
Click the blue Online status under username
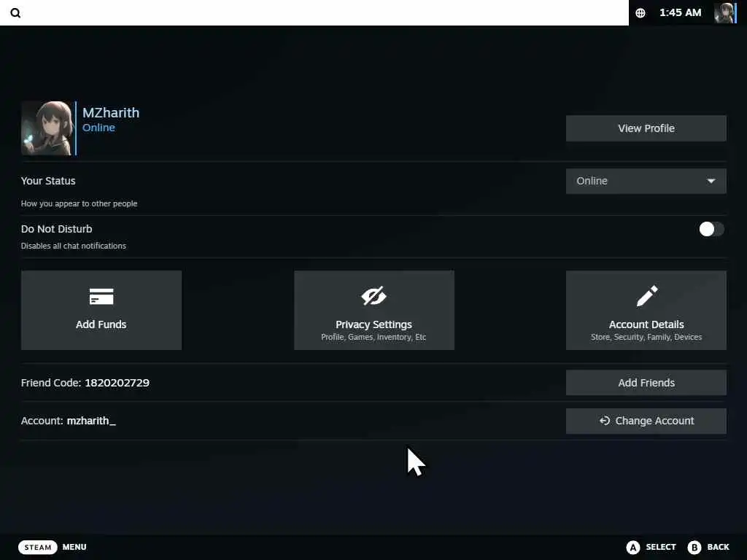coord(98,128)
